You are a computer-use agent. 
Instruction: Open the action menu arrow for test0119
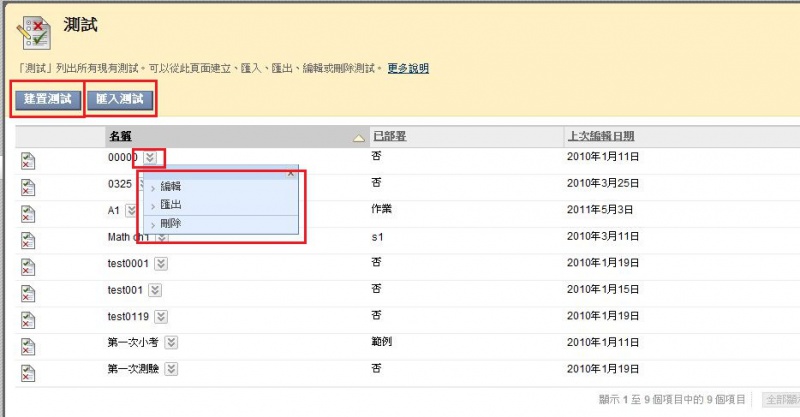pyautogui.click(x=160, y=316)
